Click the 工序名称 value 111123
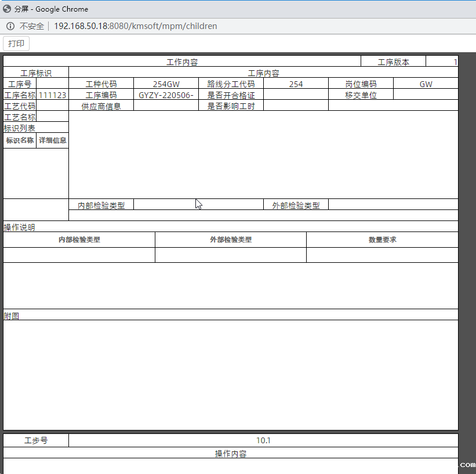476x474 pixels. [x=52, y=95]
